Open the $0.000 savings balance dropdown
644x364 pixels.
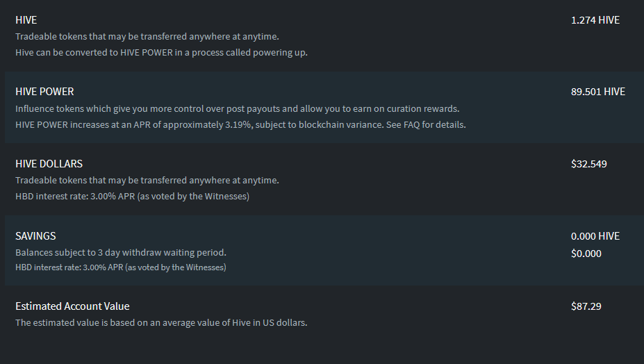586,254
